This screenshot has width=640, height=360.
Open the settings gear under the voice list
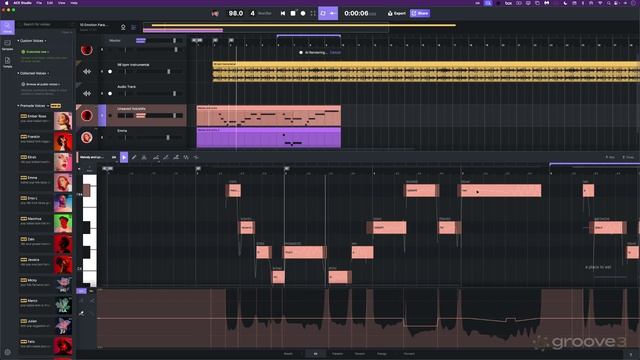tap(7, 352)
